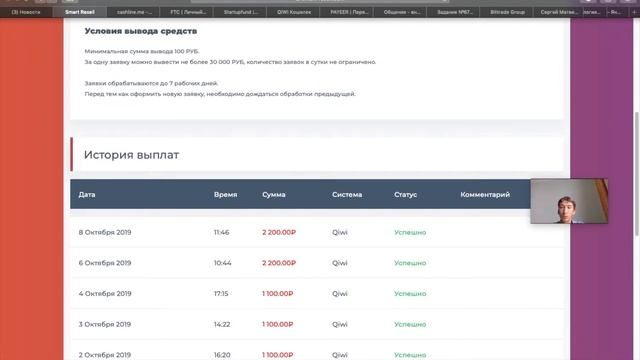Select the Smart Resell browser tab
This screenshot has height=360, width=640.
(x=80, y=12)
